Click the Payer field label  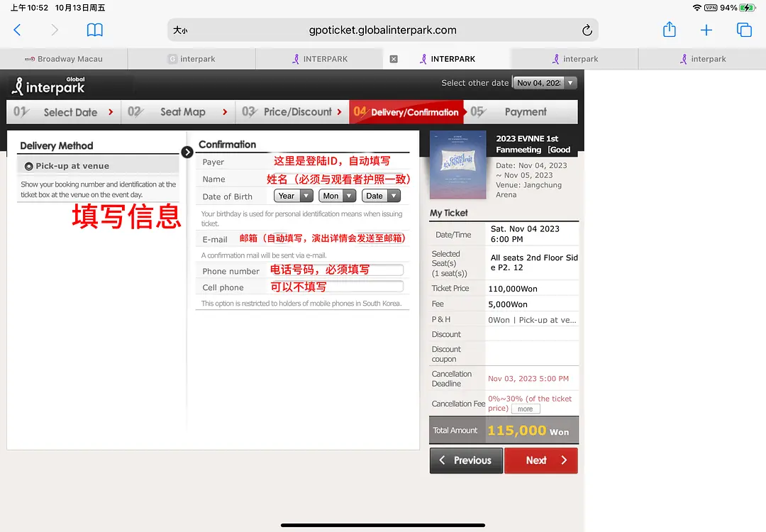213,162
